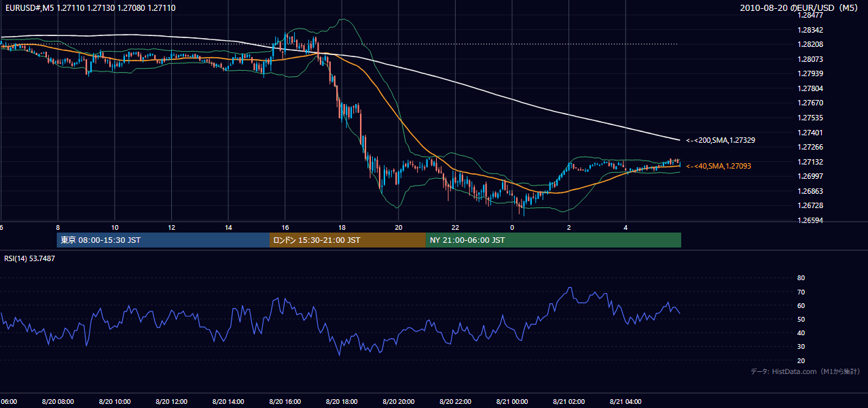Click bottom time label 8/20 22:00
The height and width of the screenshot is (408, 868).
(x=456, y=402)
